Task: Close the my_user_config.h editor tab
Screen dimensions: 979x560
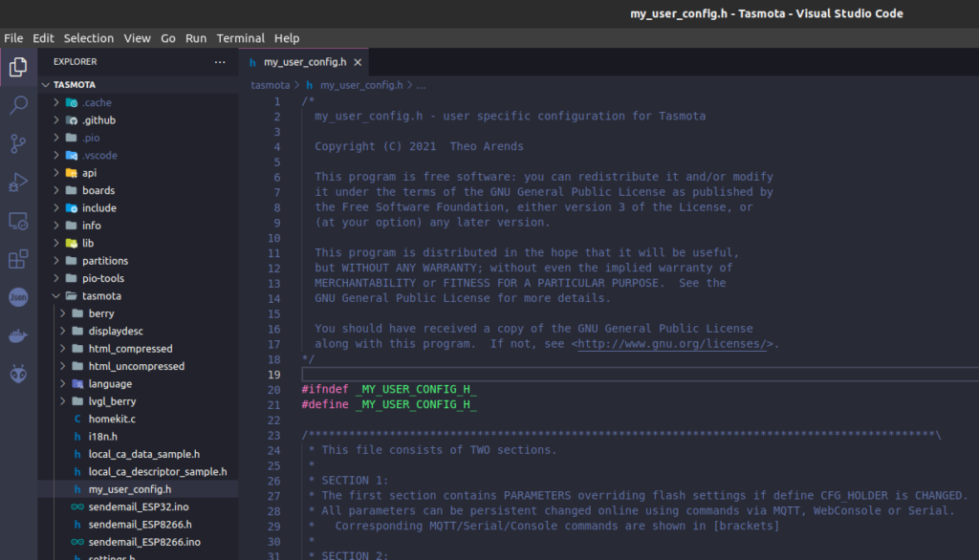Action: click(x=358, y=62)
